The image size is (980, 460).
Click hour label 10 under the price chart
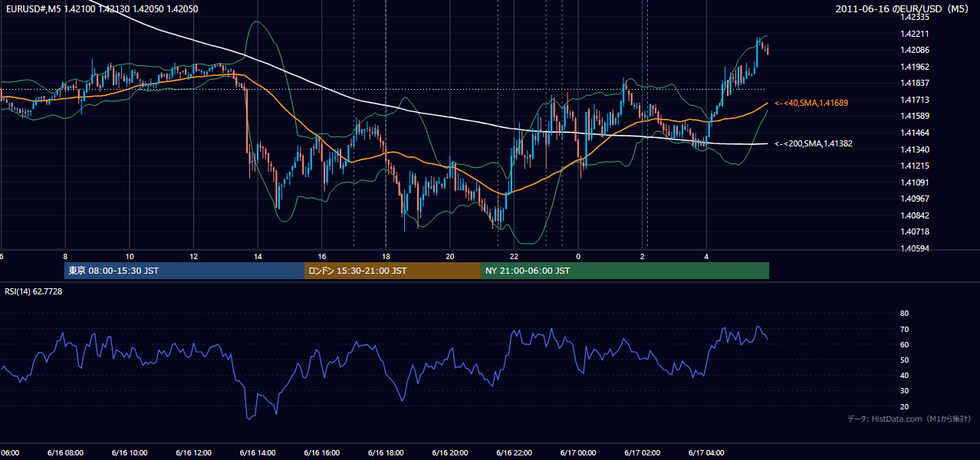coord(129,256)
